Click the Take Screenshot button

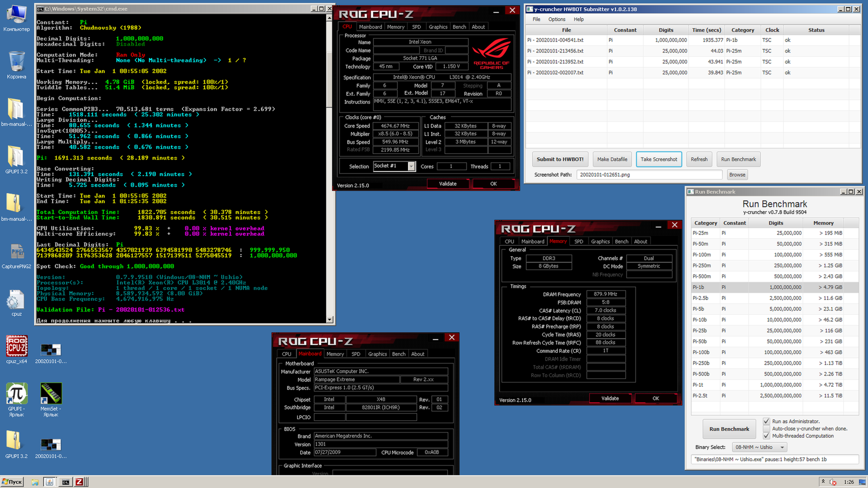coord(659,159)
